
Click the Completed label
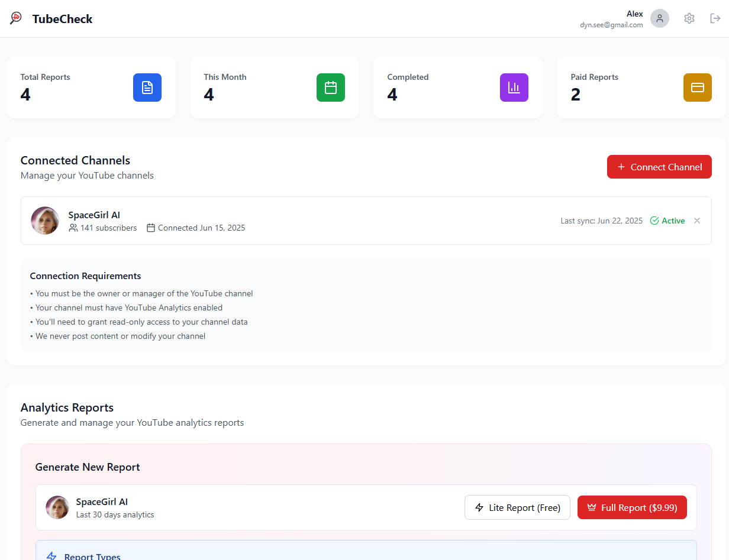pyautogui.click(x=408, y=77)
